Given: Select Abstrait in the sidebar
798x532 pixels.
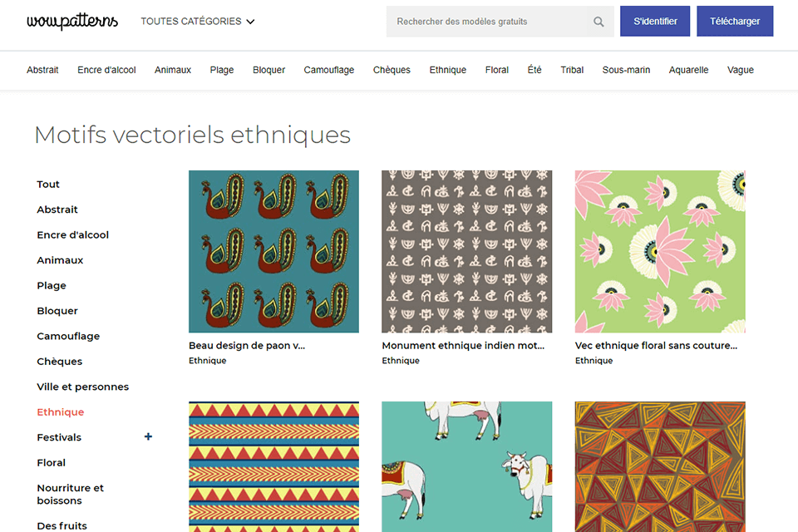Looking at the screenshot, I should pyautogui.click(x=57, y=209).
